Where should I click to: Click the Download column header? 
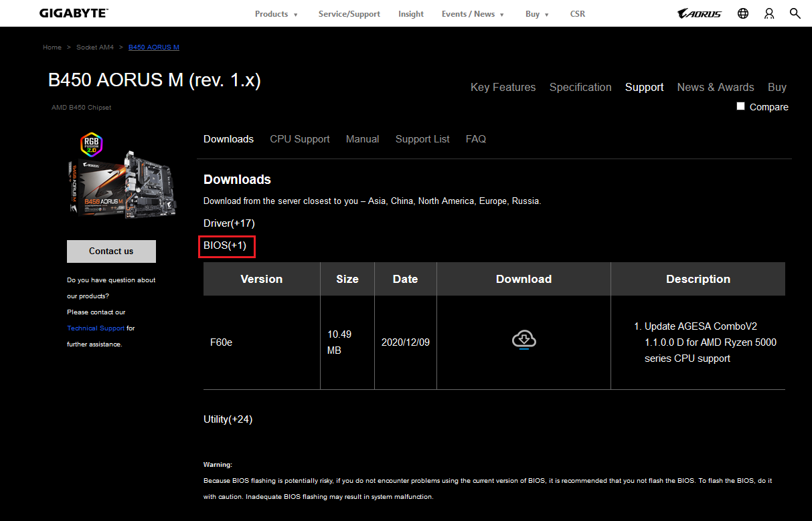tap(524, 279)
